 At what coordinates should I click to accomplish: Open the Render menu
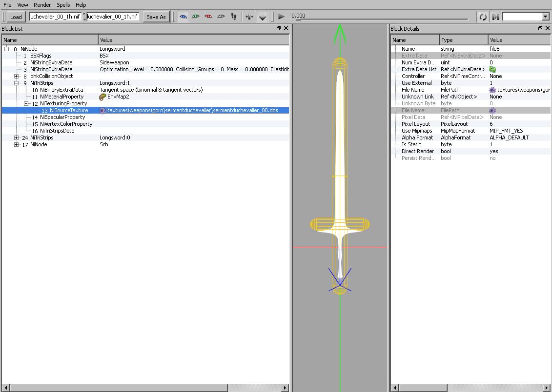pyautogui.click(x=42, y=5)
